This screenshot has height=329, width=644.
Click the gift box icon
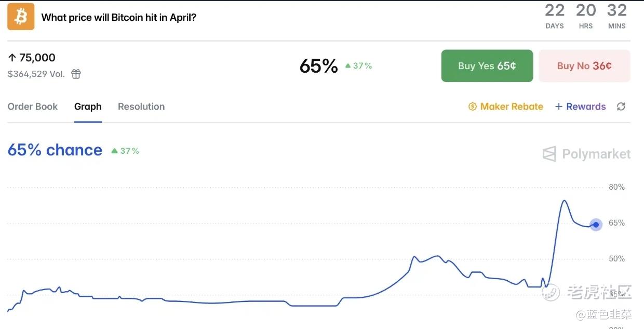coord(76,74)
